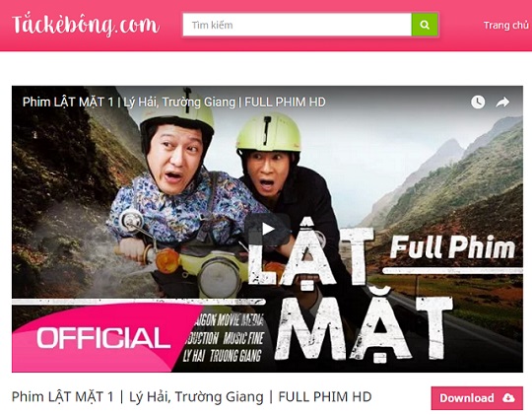Click the LY HAI TRUONG GIANG credit text
This screenshot has height=415, width=532.
click(x=223, y=356)
